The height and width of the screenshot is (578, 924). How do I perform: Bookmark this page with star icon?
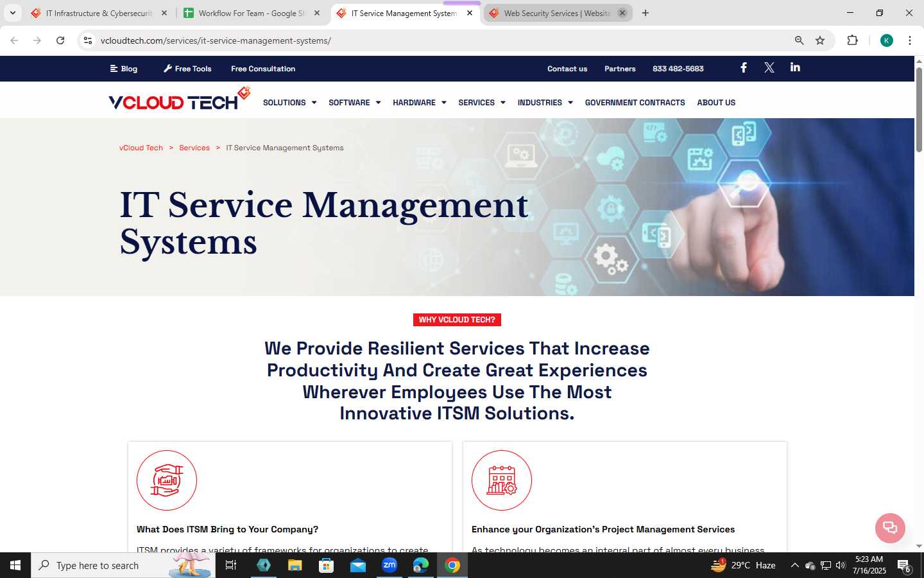pyautogui.click(x=820, y=40)
